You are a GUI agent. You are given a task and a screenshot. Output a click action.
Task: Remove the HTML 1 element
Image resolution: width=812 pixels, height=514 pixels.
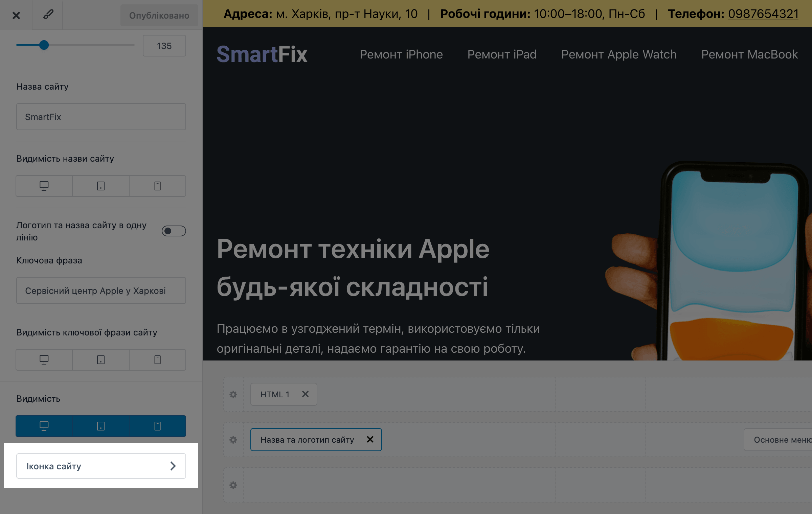tap(305, 394)
